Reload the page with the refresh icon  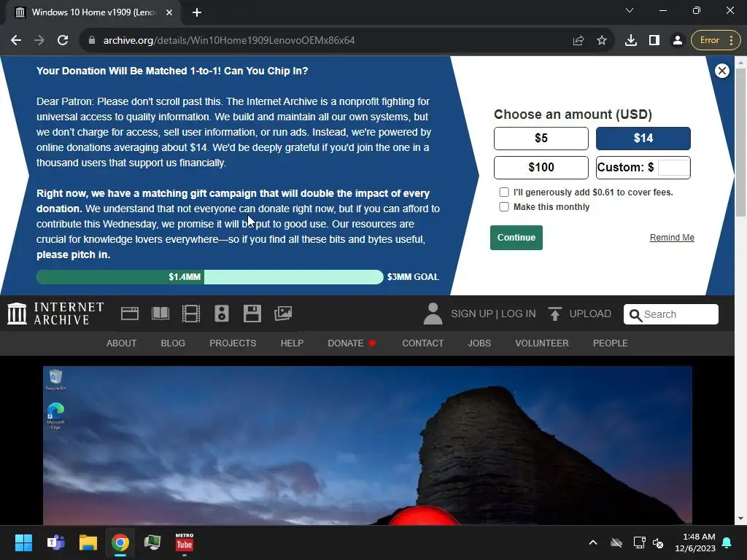point(63,41)
